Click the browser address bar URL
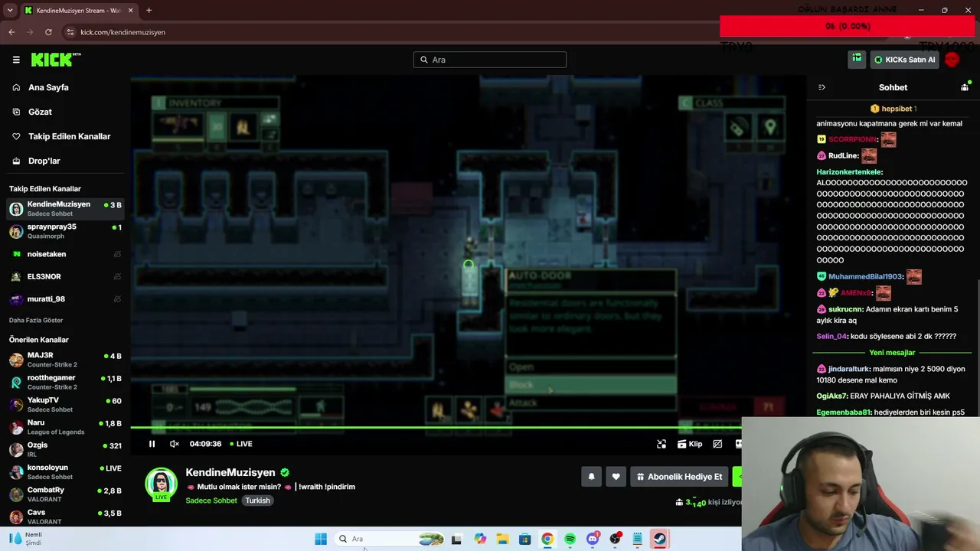Viewport: 980px width, 551px height. coord(122,32)
